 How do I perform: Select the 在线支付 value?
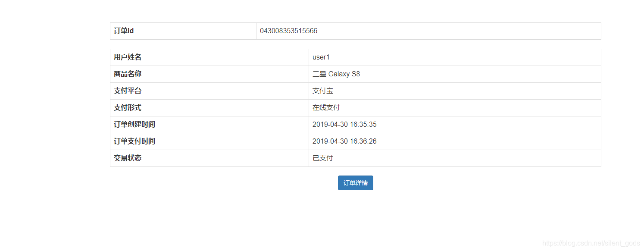(326, 108)
